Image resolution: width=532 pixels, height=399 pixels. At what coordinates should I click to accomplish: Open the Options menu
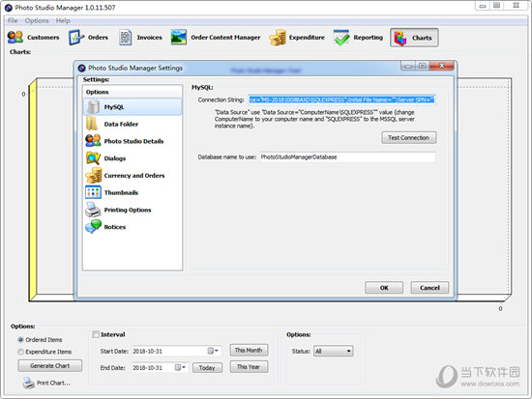pos(37,20)
